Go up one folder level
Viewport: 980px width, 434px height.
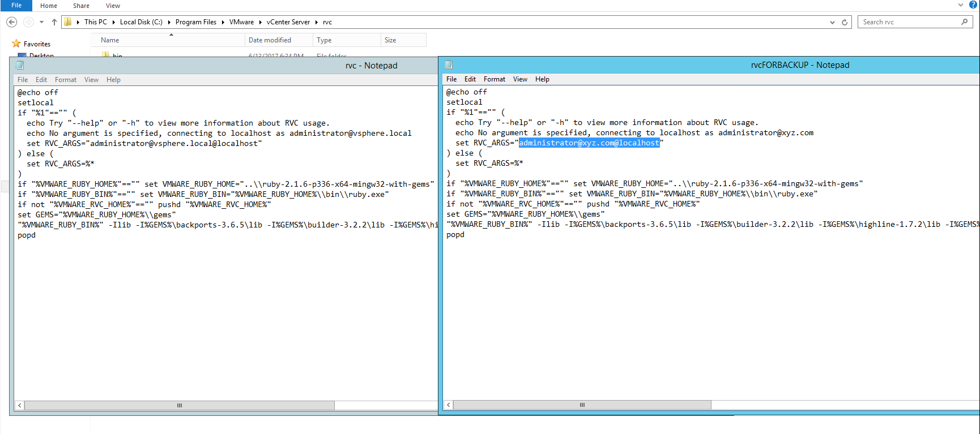pos(54,22)
